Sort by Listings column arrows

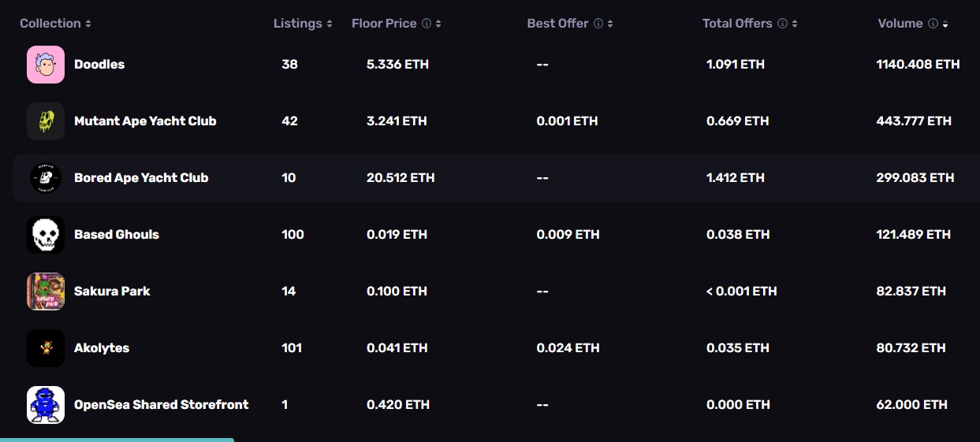coord(330,24)
